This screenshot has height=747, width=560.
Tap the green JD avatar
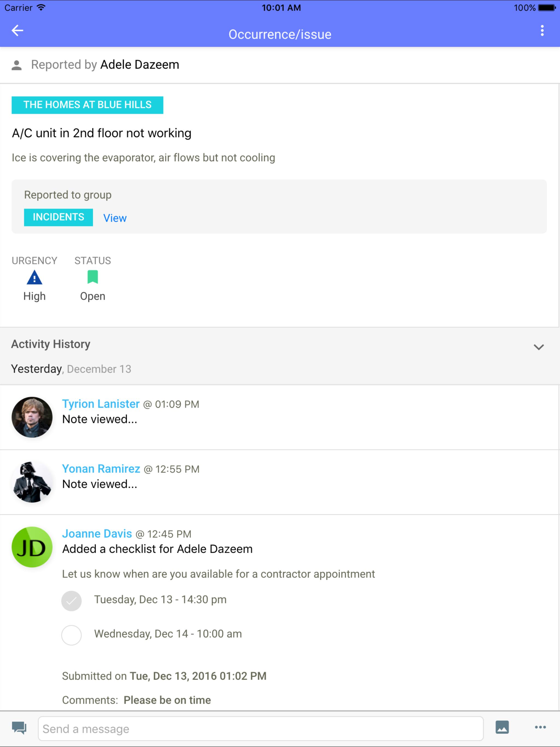click(32, 547)
